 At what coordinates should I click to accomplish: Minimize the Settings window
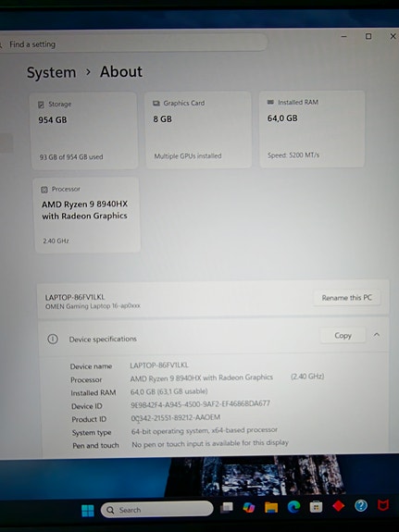[x=344, y=36]
